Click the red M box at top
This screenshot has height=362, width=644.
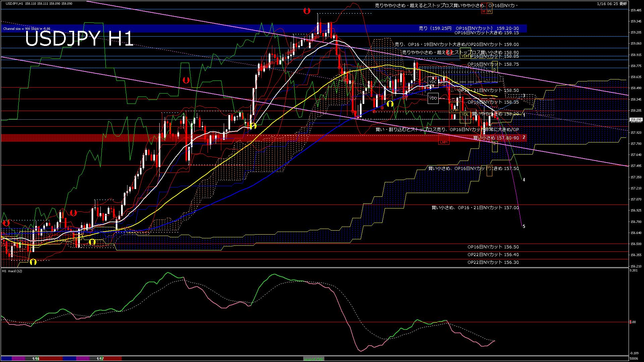click(484, 11)
